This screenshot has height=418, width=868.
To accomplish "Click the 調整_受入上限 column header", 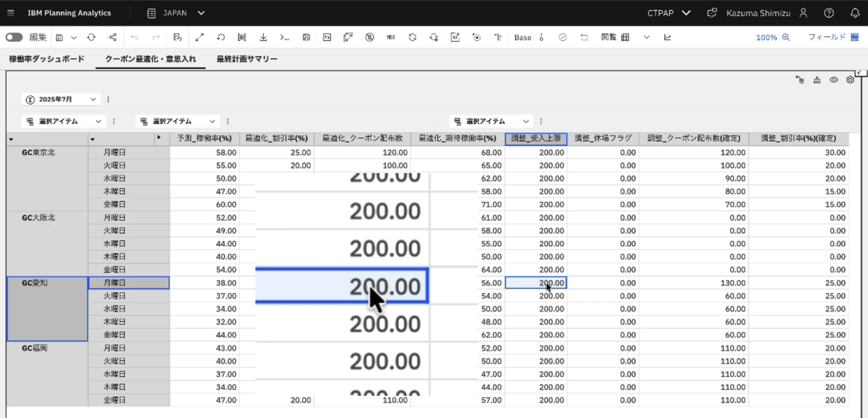I will coord(536,138).
